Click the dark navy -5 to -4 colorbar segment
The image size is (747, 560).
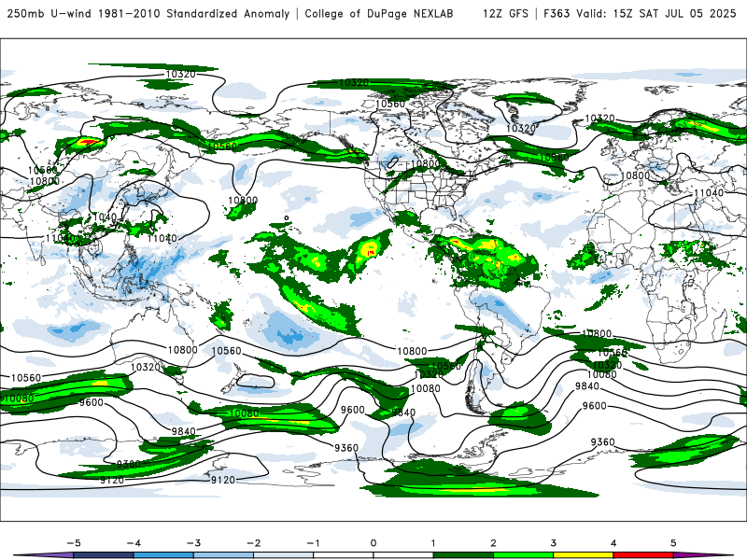click(104, 555)
